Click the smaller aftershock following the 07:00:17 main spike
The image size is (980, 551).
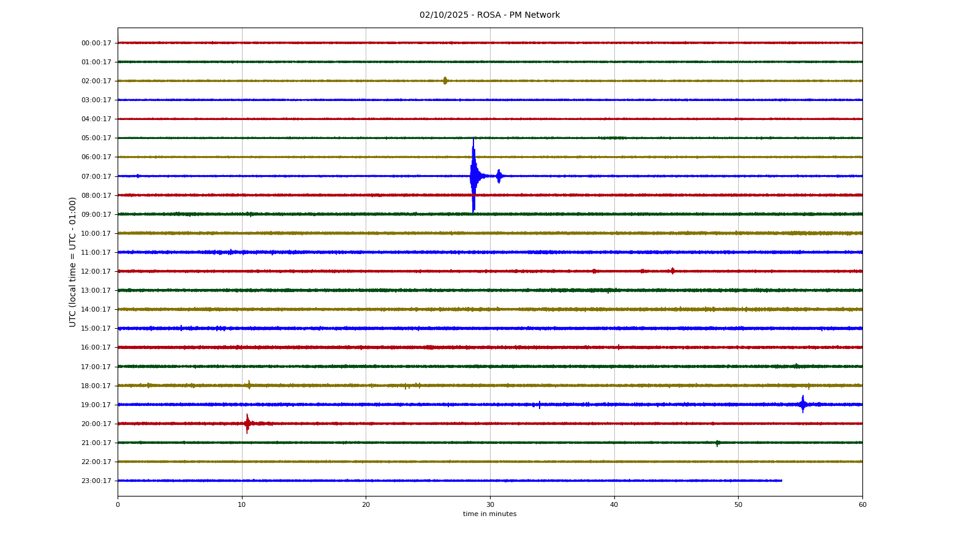pyautogui.click(x=499, y=176)
